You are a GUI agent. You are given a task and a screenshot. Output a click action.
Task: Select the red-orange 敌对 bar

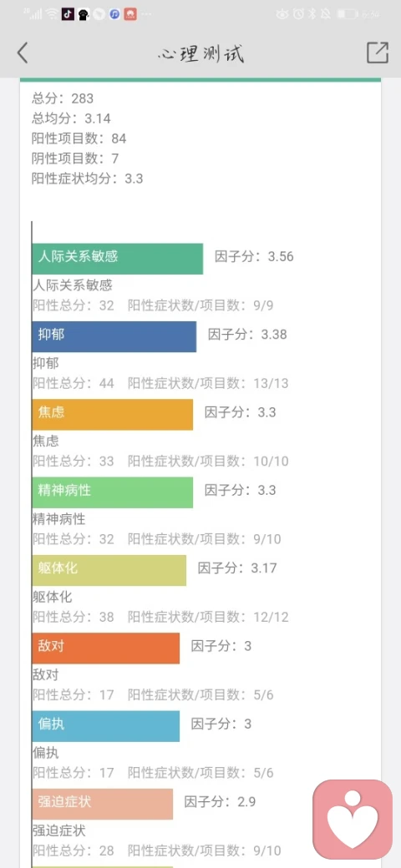[x=106, y=648]
